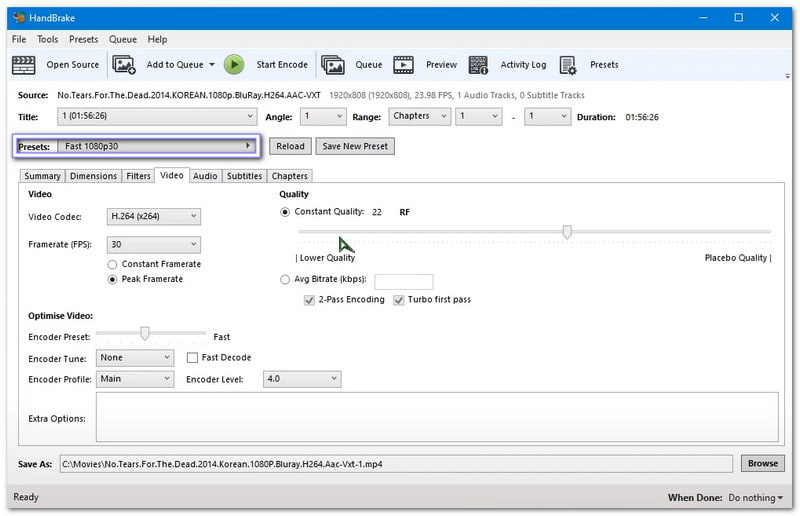Select the Constant Framerate radio button
The image size is (800, 516).
point(113,264)
